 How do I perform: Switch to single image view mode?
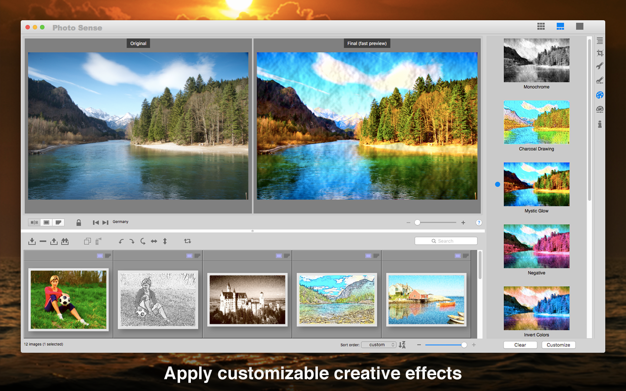(580, 26)
